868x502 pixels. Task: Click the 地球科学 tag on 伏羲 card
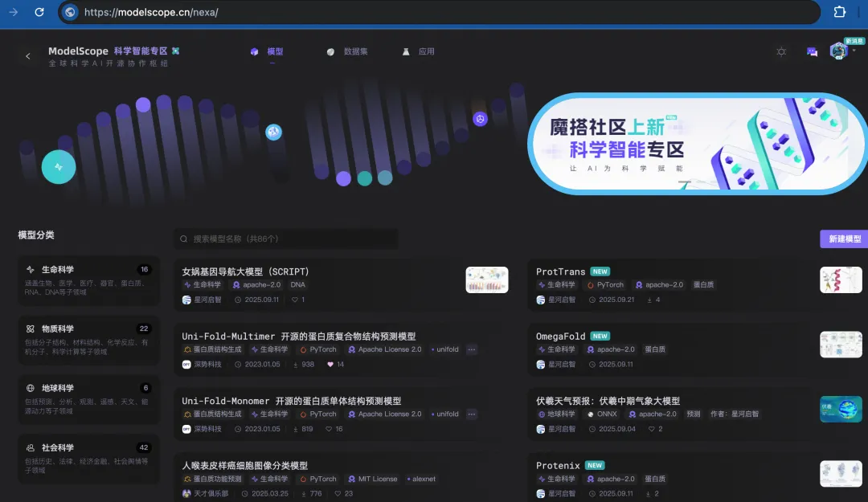point(556,414)
